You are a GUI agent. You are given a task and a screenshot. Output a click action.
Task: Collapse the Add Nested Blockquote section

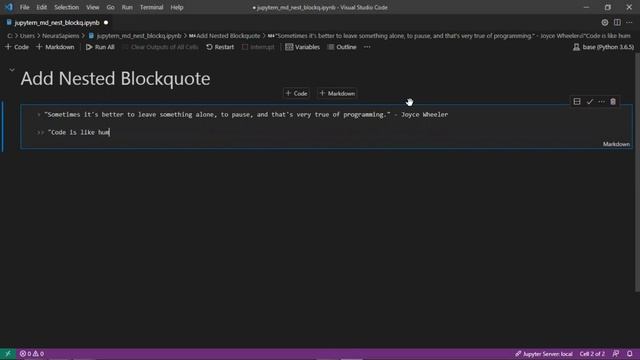tap(12, 70)
